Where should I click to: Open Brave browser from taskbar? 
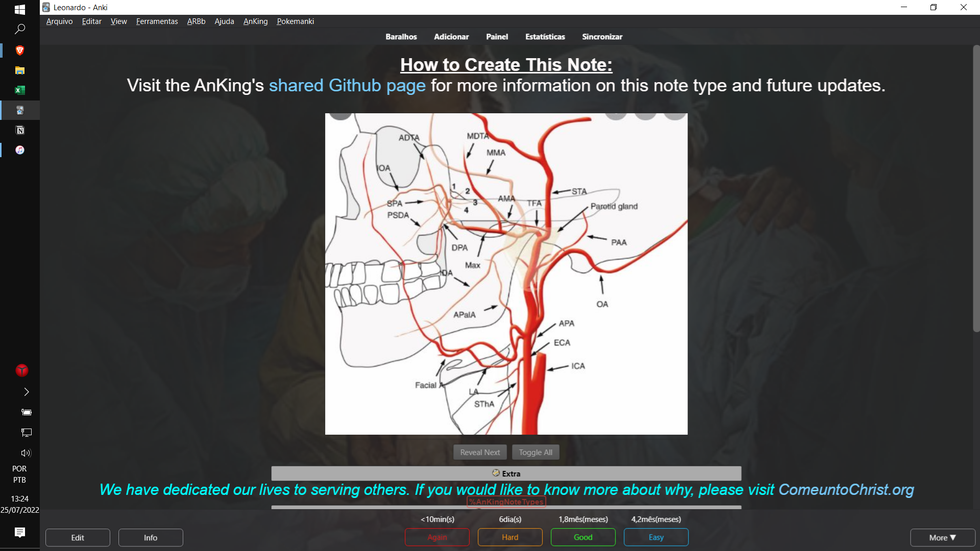pyautogui.click(x=20, y=50)
